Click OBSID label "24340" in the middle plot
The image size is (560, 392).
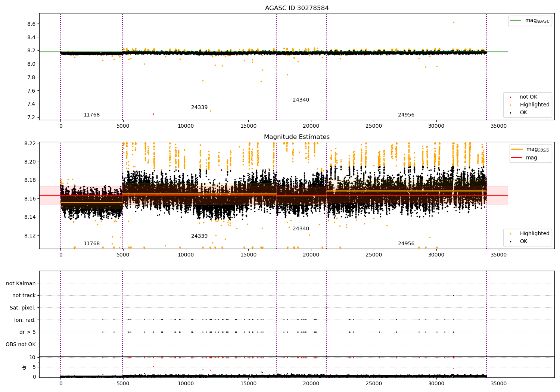(x=301, y=229)
